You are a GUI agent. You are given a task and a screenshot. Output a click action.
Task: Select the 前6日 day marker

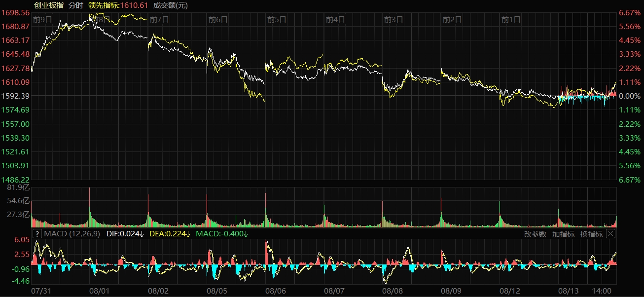click(218, 20)
